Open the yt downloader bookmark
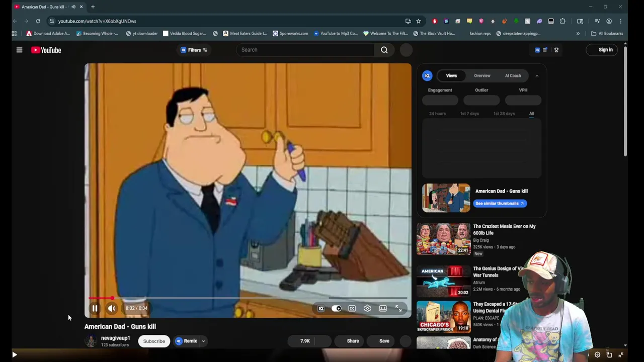The width and height of the screenshot is (644, 362). [142, 33]
